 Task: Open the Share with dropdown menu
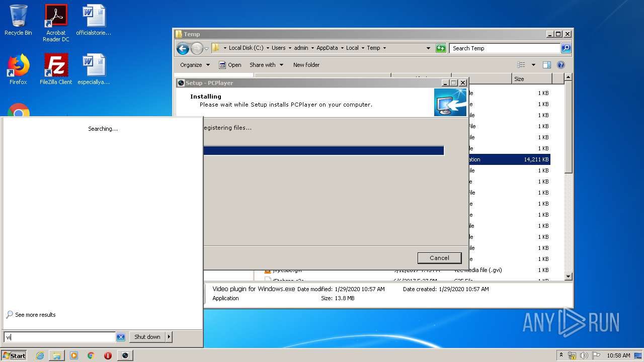(x=266, y=65)
